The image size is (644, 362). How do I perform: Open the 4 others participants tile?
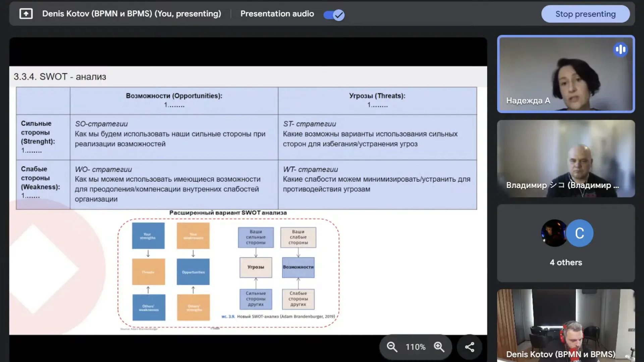(x=566, y=262)
